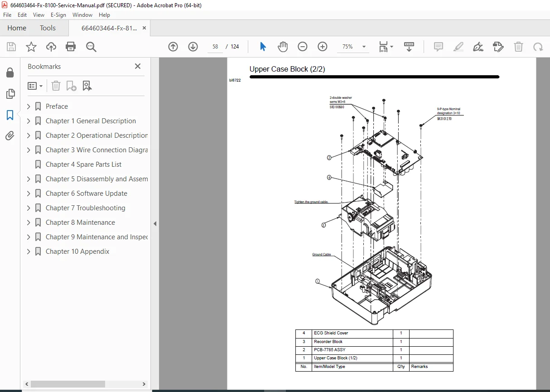
Task: Click the PCB-7785 ASSY table cell
Action: 352,350
